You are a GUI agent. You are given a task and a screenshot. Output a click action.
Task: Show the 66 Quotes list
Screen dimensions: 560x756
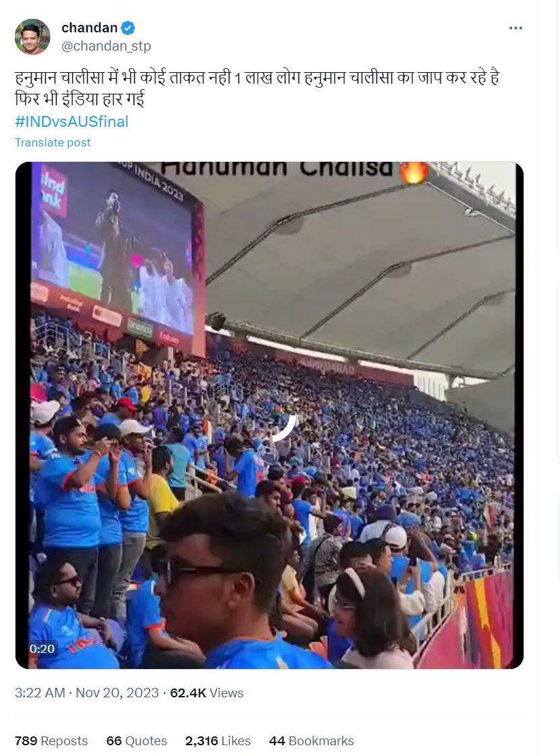(x=136, y=740)
